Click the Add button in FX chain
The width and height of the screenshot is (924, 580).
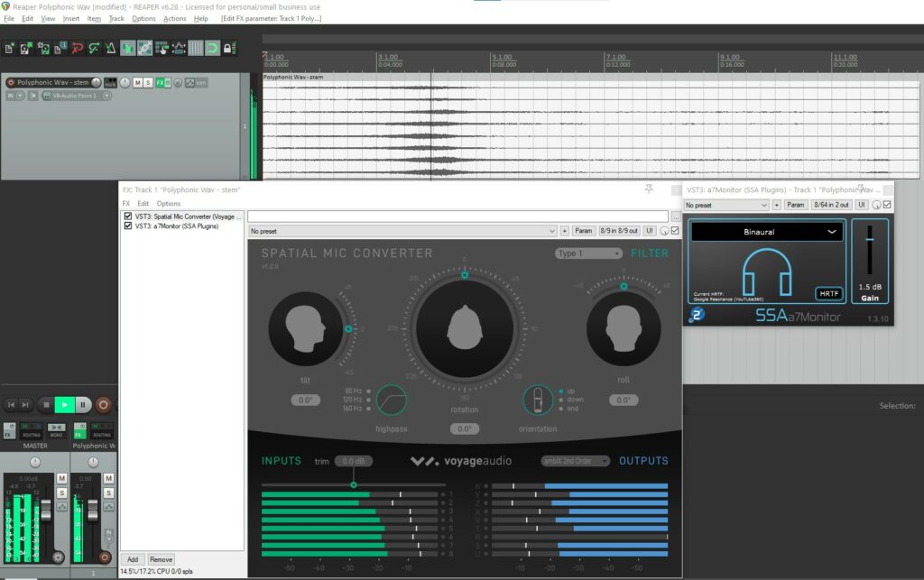tap(133, 559)
